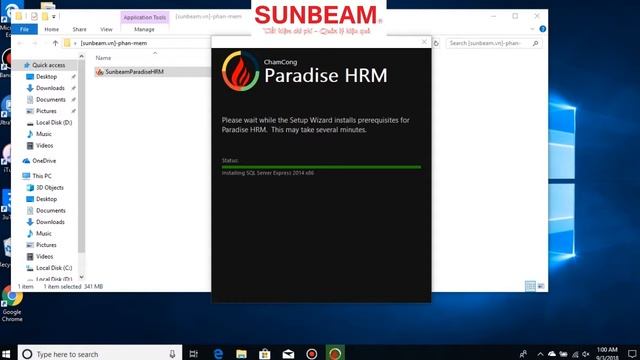
Task: Click the Refresh button beside the address bar
Action: [x=436, y=43]
